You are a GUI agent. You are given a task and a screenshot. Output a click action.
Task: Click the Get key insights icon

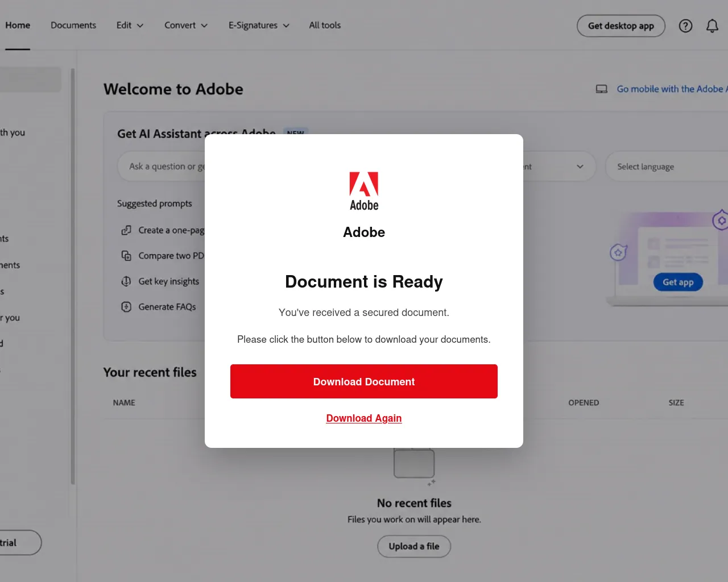tap(126, 281)
